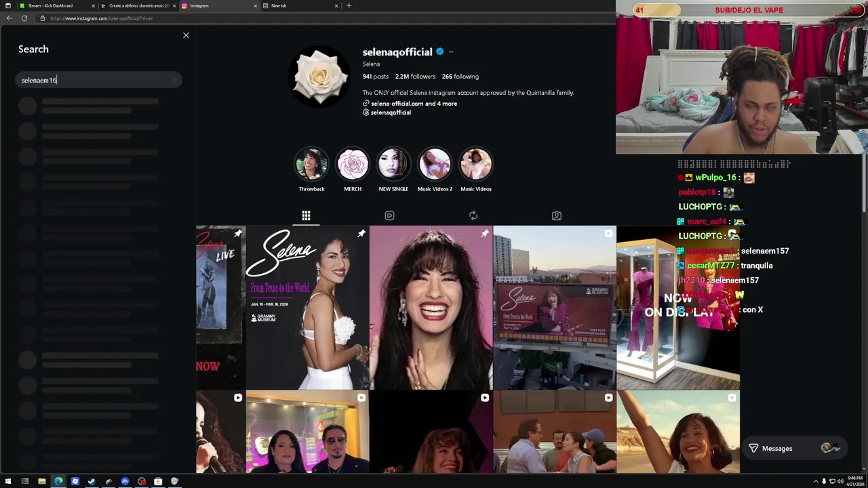This screenshot has height=488, width=868.
Task: Click the avatars in the Messages pill
Action: [830, 447]
